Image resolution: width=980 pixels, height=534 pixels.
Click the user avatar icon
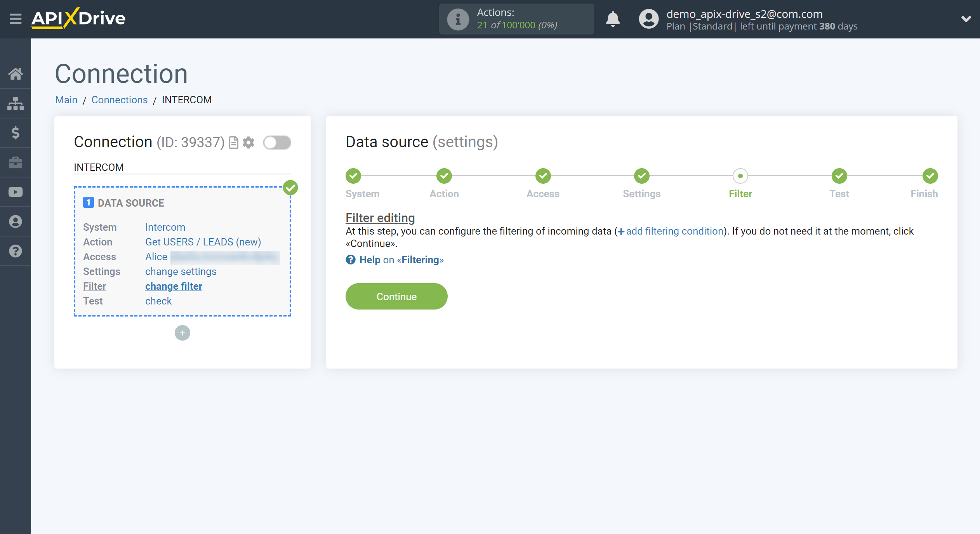click(648, 19)
